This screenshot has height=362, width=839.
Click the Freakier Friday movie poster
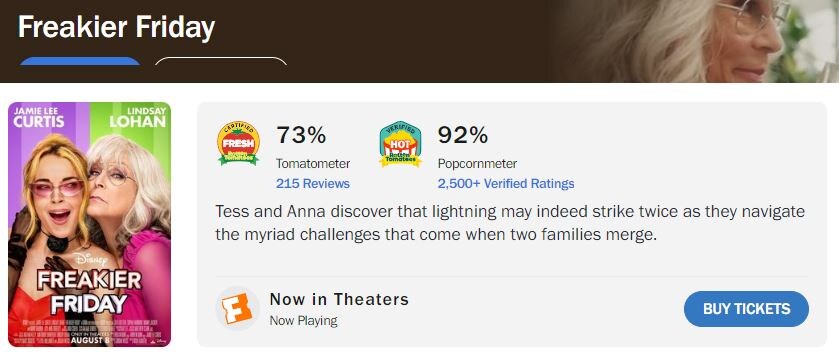[x=89, y=224]
